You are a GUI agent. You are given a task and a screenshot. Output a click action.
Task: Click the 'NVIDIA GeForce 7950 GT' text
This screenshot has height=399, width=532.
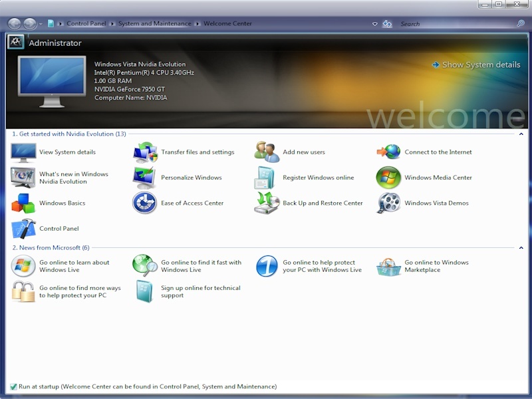130,89
